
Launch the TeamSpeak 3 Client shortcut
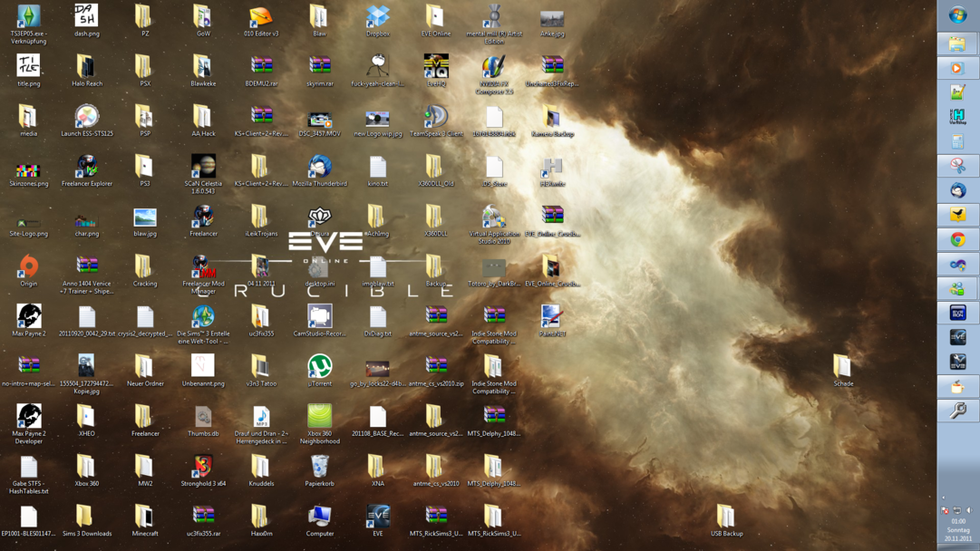[x=435, y=117]
